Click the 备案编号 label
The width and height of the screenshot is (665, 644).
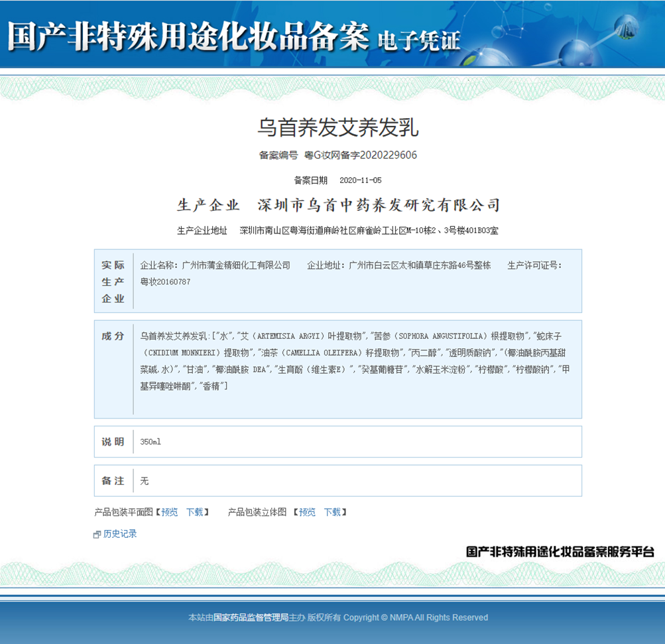[x=278, y=155]
